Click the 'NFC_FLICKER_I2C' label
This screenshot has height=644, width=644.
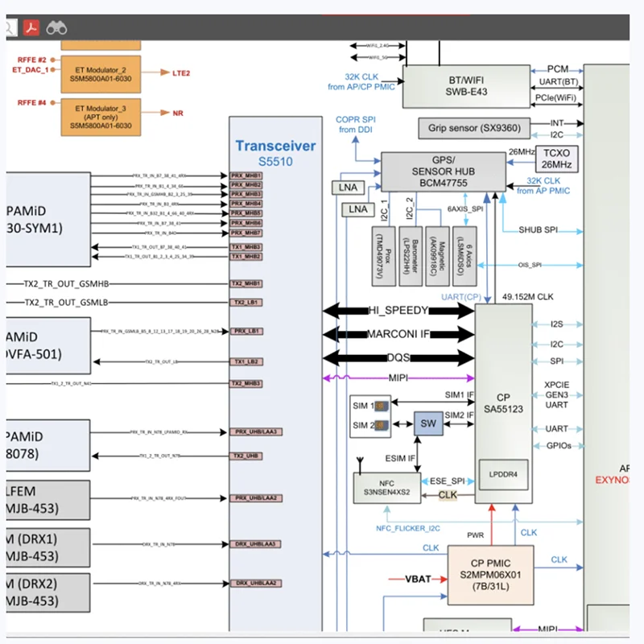coord(408,528)
